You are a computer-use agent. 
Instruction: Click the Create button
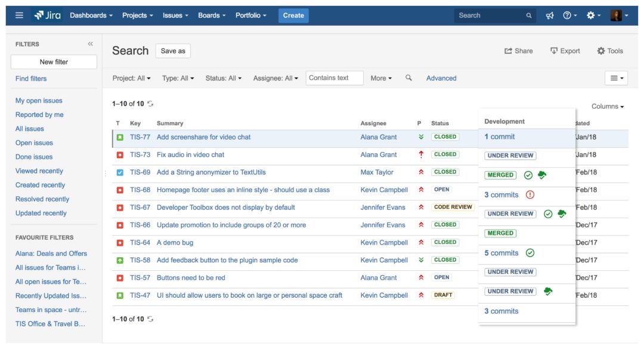[293, 15]
